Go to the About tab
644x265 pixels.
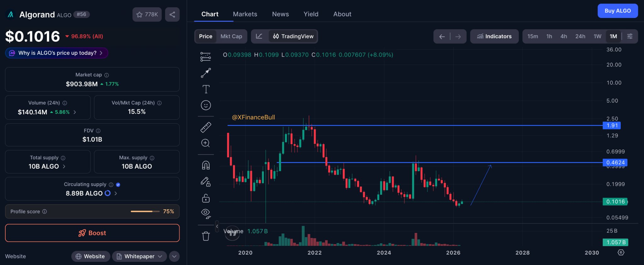(342, 14)
